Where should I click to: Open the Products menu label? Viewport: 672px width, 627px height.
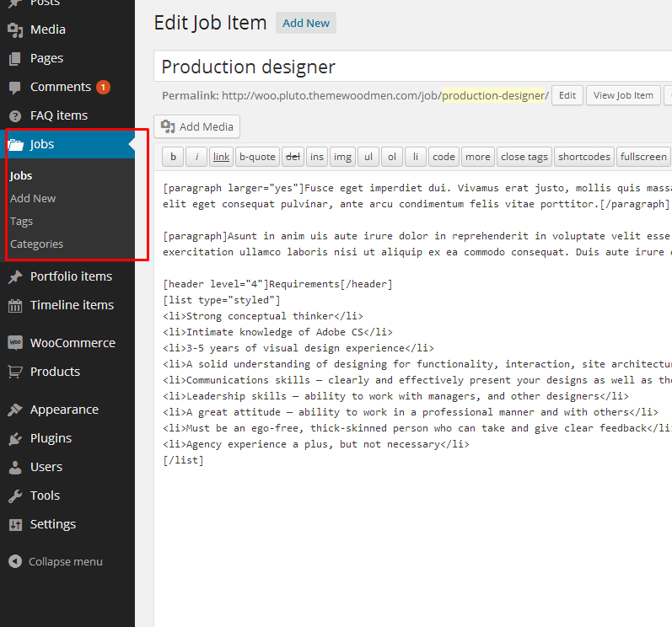click(x=56, y=372)
